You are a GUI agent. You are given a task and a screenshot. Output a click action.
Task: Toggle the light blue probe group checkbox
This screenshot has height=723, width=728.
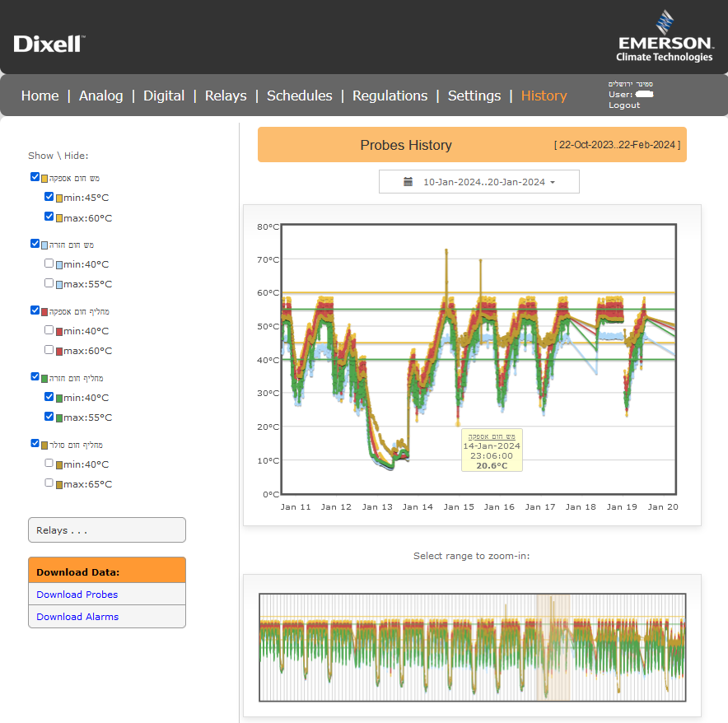click(35, 243)
